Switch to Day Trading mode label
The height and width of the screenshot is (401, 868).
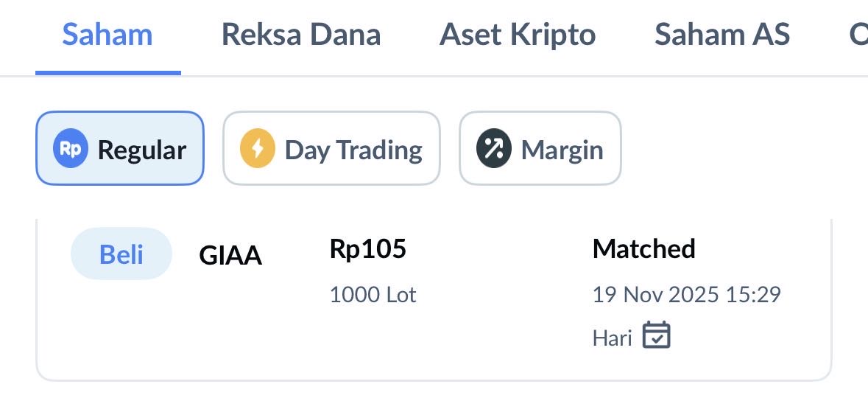(353, 150)
